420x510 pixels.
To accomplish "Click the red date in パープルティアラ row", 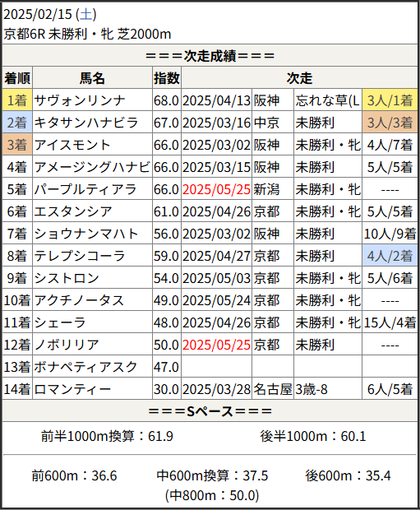I will click(216, 189).
